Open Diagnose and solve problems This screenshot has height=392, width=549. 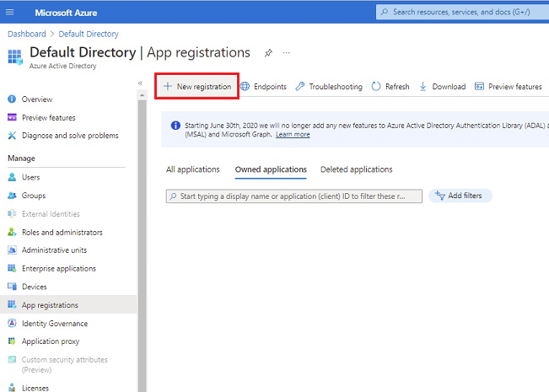coord(68,136)
